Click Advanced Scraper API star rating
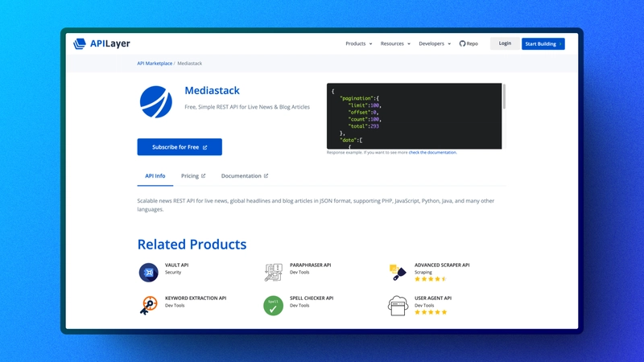This screenshot has width=644, height=362. tap(431, 279)
